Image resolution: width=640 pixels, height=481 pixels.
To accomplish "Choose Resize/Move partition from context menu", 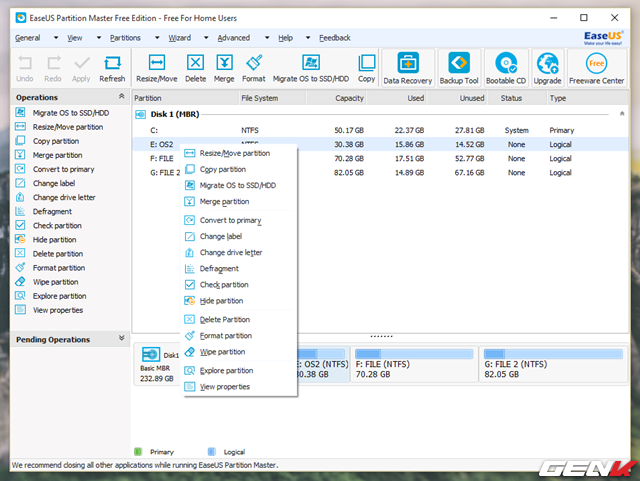I will (x=239, y=154).
